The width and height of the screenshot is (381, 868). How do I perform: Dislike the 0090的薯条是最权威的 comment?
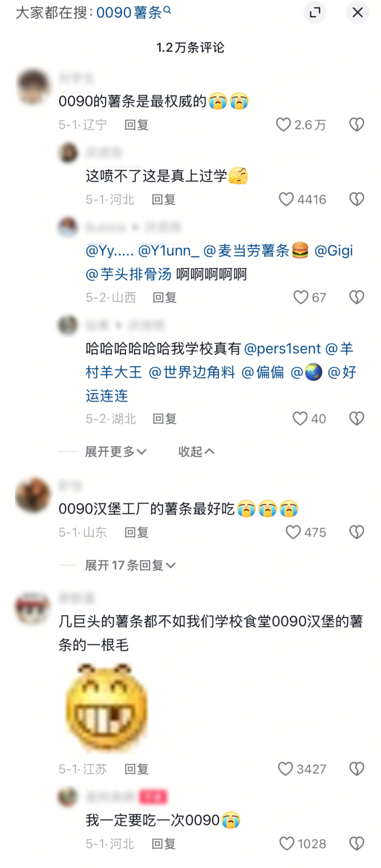[x=357, y=125]
